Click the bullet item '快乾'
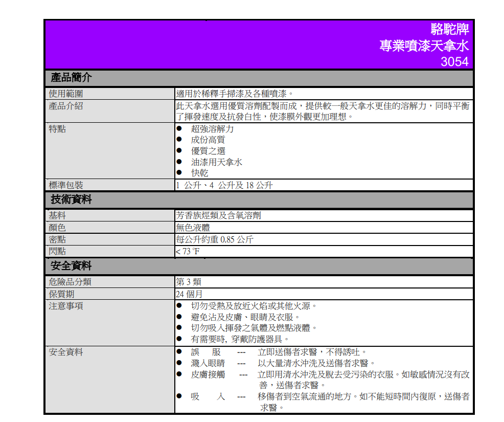Viewport: 504px width, 422px height. coord(200,173)
